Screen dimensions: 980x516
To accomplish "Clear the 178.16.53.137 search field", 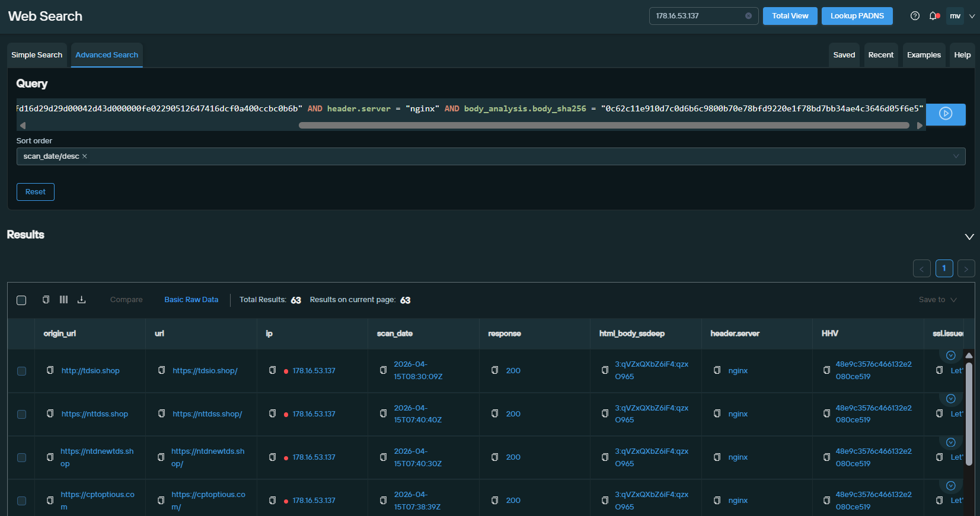I will 749,16.
